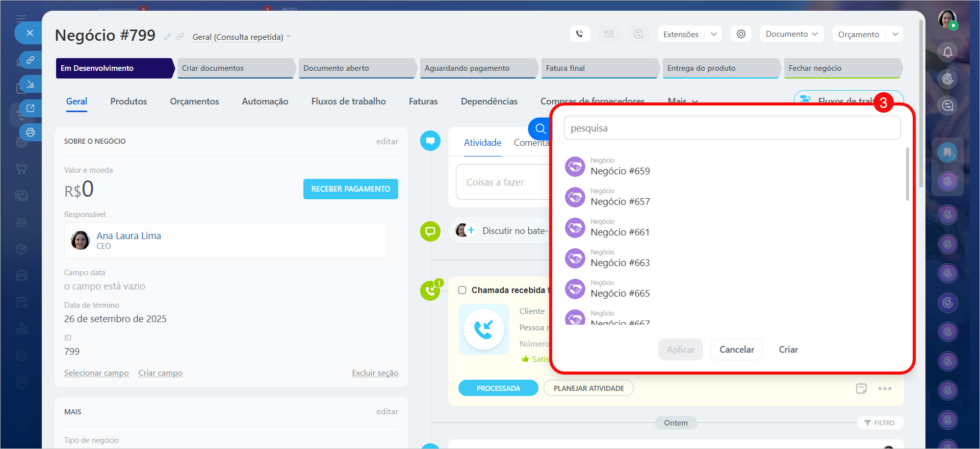Tick the Chamada recebida checkbox
The image size is (980, 449).
pyautogui.click(x=462, y=290)
